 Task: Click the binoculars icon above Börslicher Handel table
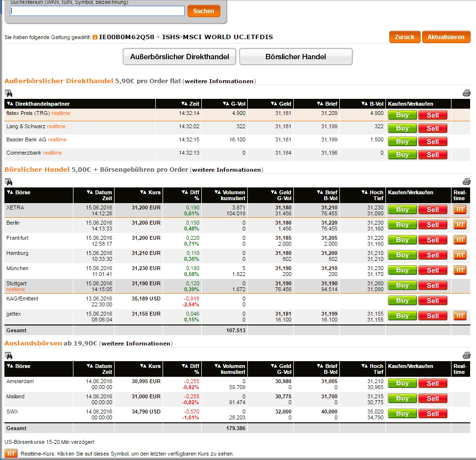(8, 182)
